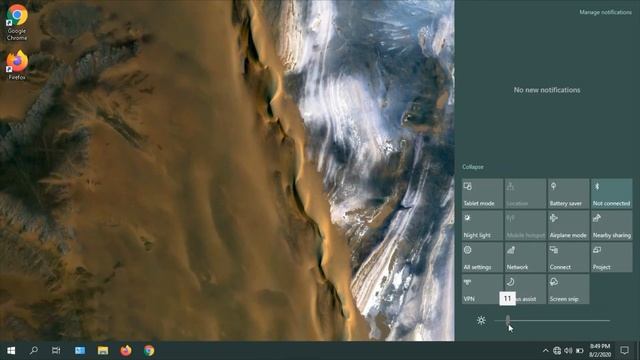Image resolution: width=640 pixels, height=360 pixels.
Task: Toggle Bluetooth Not connected tile
Action: pyautogui.click(x=611, y=193)
